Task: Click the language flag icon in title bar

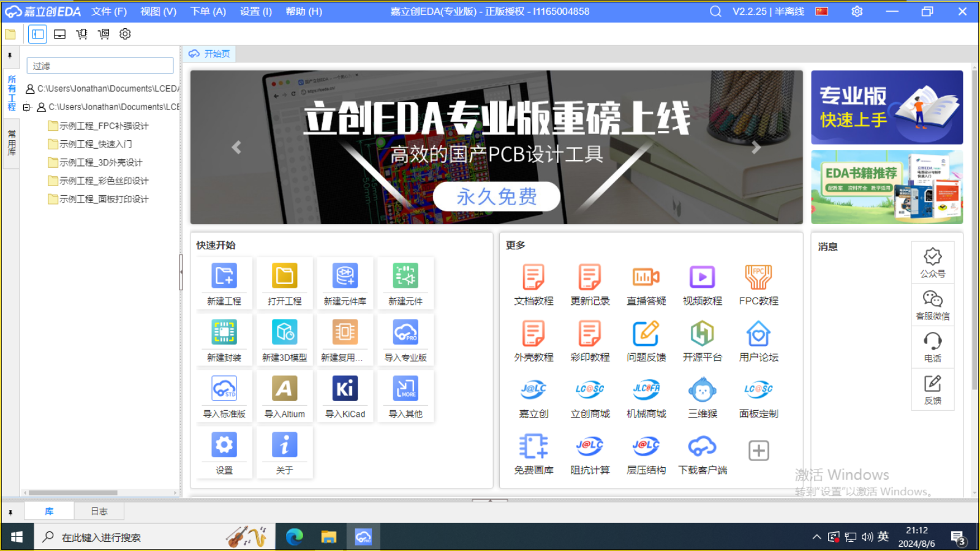Action: [821, 11]
